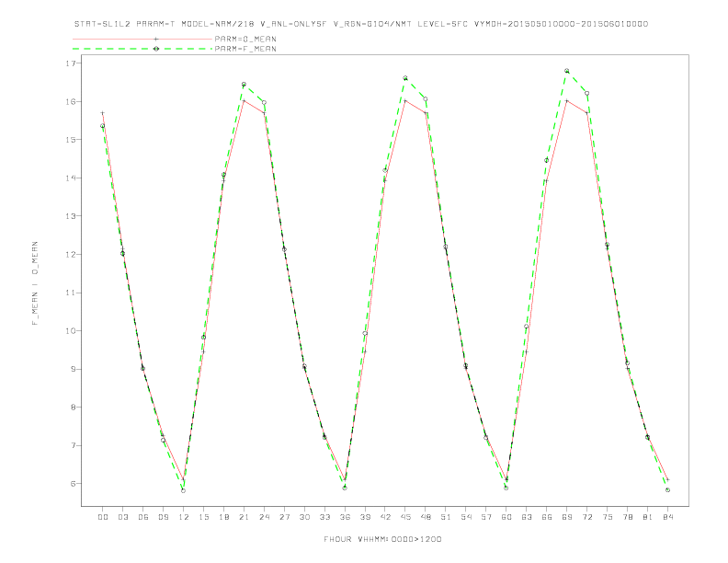Click y-axis tick value 8

pos(73,408)
